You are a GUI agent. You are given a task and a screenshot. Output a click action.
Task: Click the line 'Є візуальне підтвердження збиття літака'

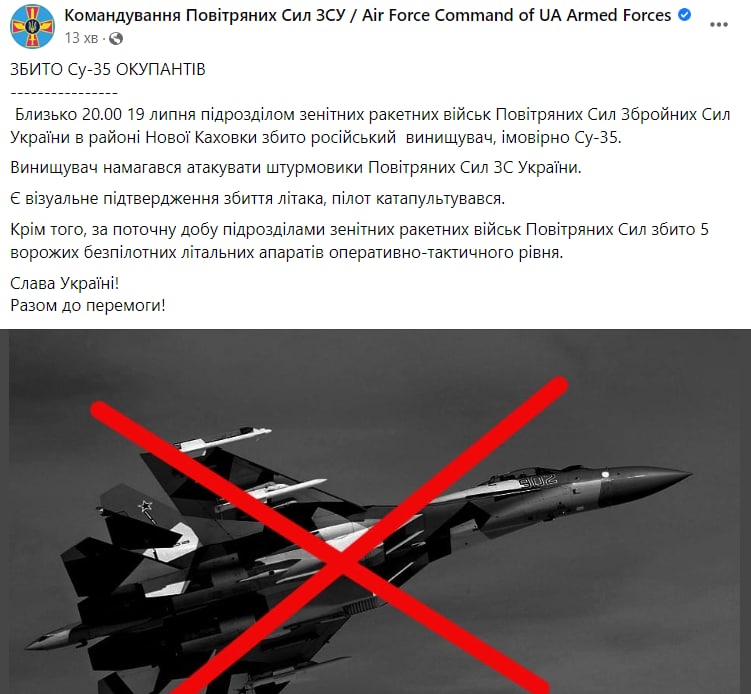coord(258,198)
